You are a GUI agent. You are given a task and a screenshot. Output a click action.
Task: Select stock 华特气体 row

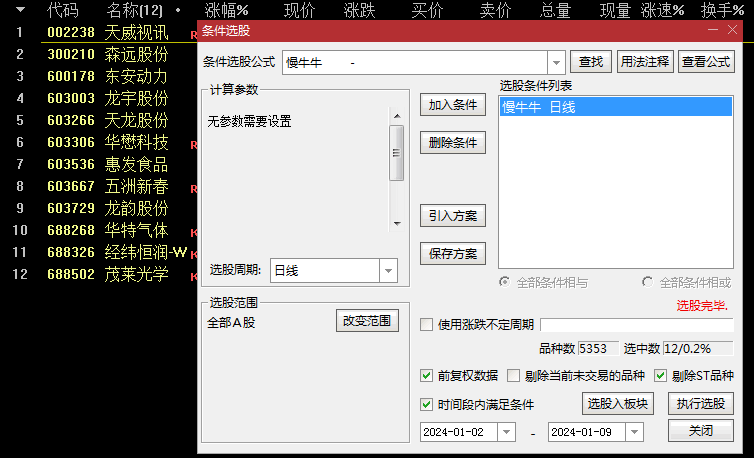(137, 230)
